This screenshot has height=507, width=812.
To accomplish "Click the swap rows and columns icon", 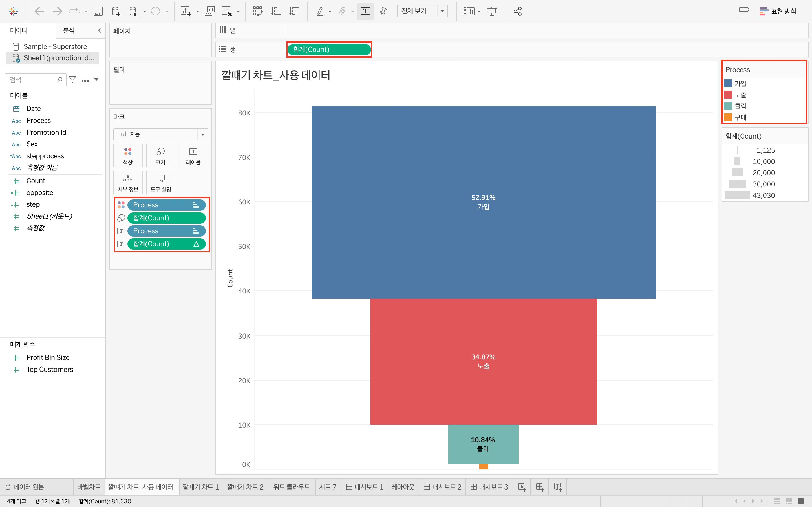I will click(257, 11).
